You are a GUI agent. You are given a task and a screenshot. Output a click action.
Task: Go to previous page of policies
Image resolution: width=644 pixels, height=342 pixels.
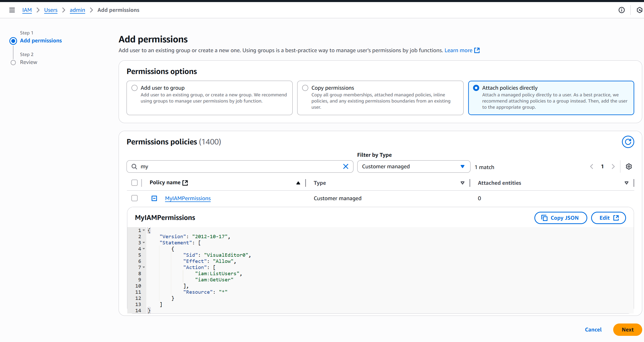click(592, 167)
